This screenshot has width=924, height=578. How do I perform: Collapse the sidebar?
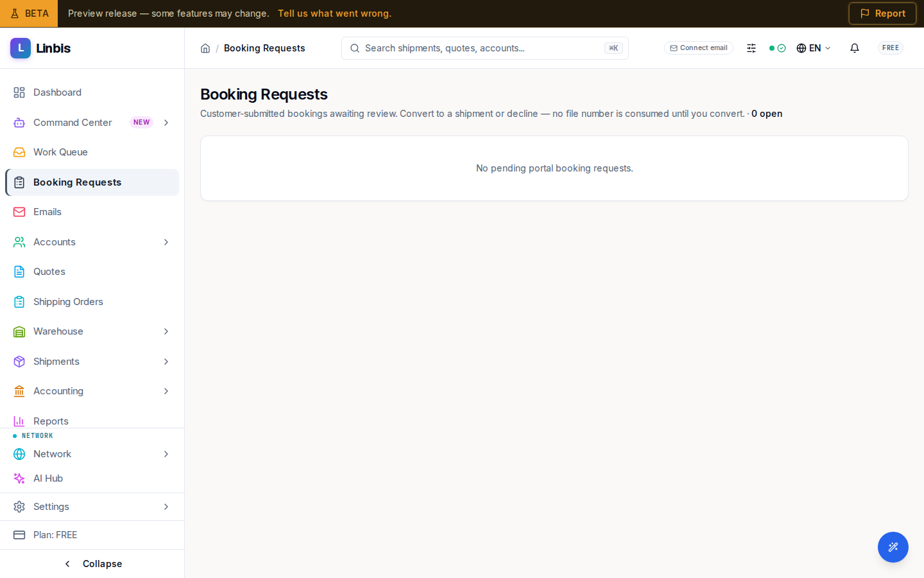pyautogui.click(x=92, y=564)
